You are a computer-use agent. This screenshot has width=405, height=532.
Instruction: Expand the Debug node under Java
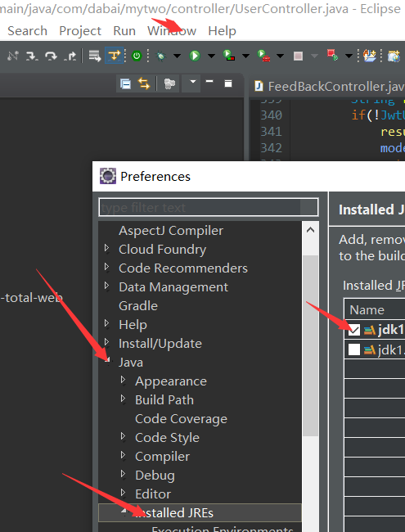pos(124,475)
